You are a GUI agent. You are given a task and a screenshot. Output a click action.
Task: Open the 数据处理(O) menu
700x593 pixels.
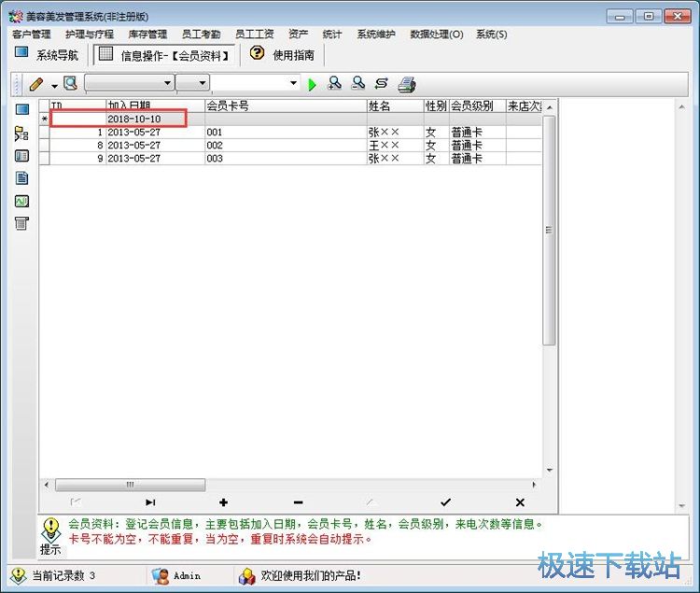437,35
